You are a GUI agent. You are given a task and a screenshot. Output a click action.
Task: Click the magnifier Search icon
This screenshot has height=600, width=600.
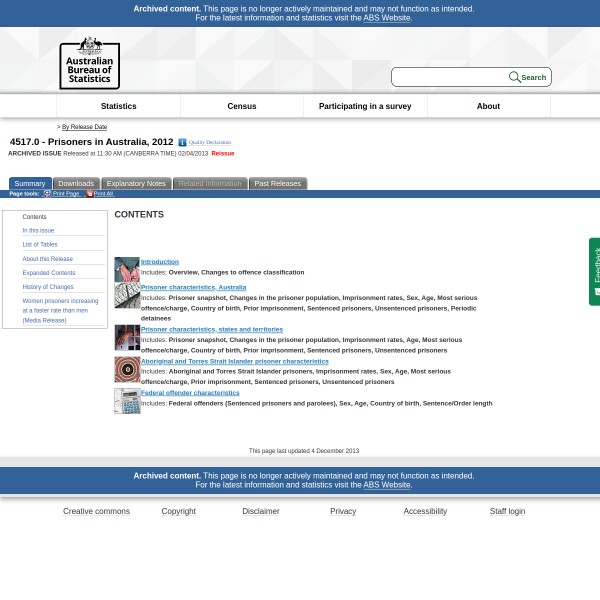point(515,77)
